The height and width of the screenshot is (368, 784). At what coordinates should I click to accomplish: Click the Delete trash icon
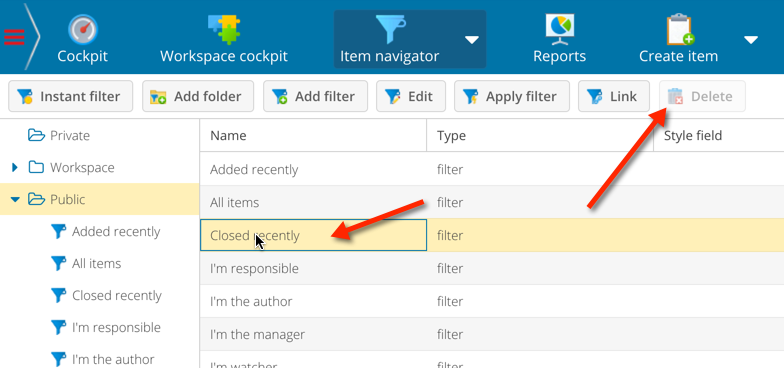(x=675, y=96)
